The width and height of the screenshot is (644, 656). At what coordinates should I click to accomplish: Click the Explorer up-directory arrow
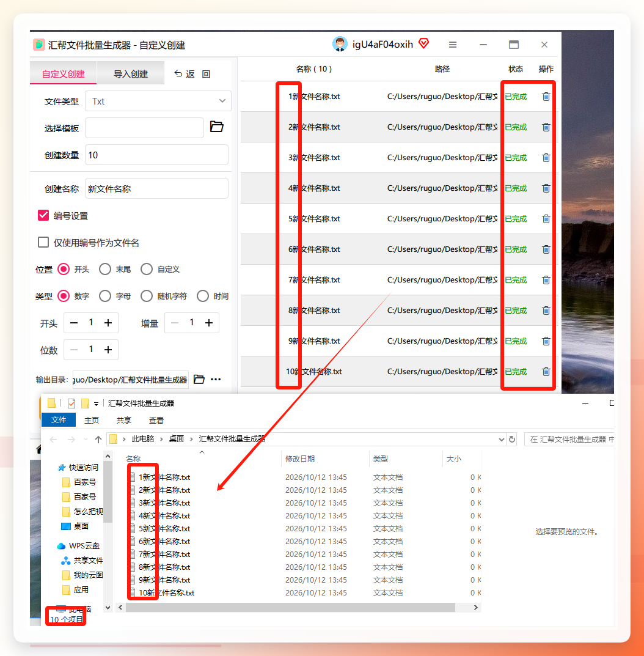pos(98,440)
